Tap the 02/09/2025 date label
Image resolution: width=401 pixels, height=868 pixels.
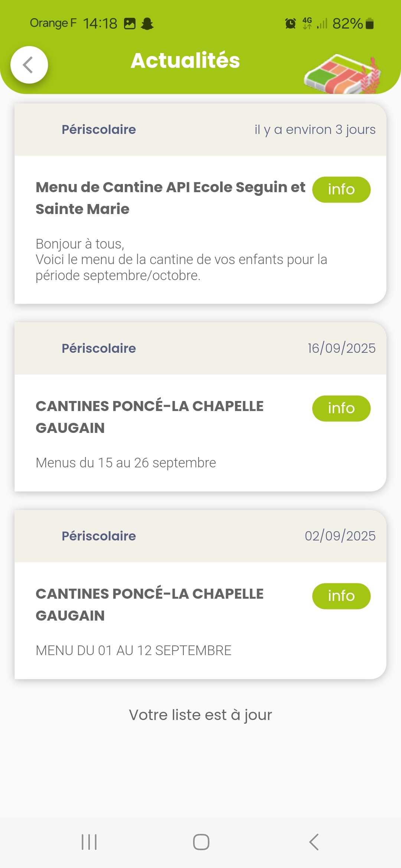(340, 536)
